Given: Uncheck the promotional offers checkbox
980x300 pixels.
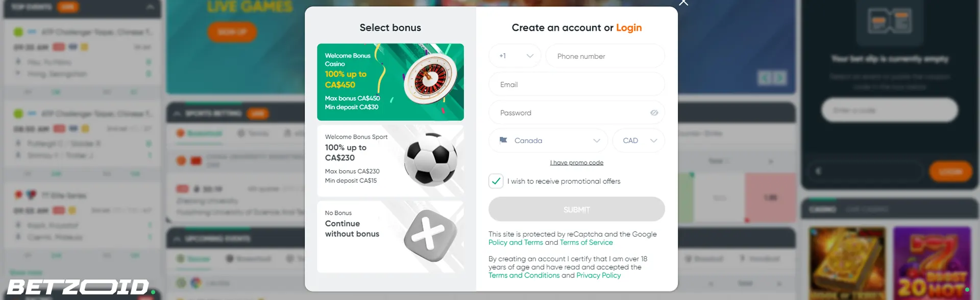Looking at the screenshot, I should pos(496,181).
